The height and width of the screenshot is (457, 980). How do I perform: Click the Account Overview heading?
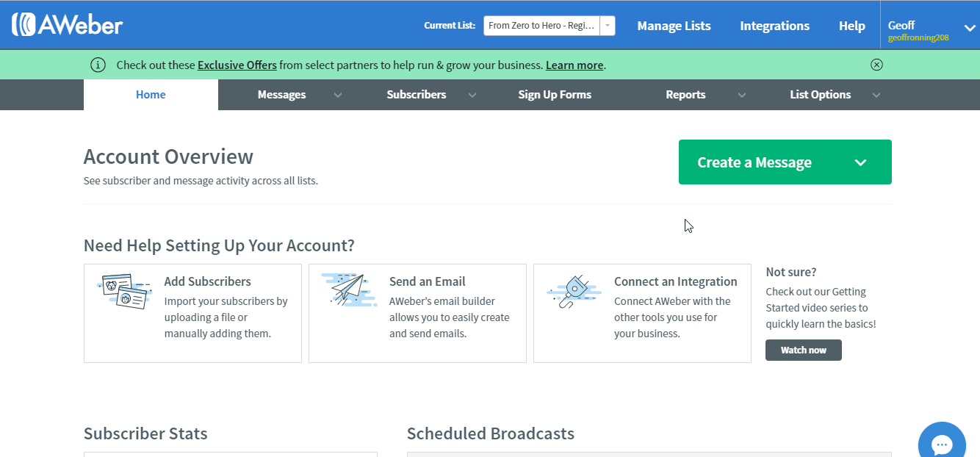point(168,156)
